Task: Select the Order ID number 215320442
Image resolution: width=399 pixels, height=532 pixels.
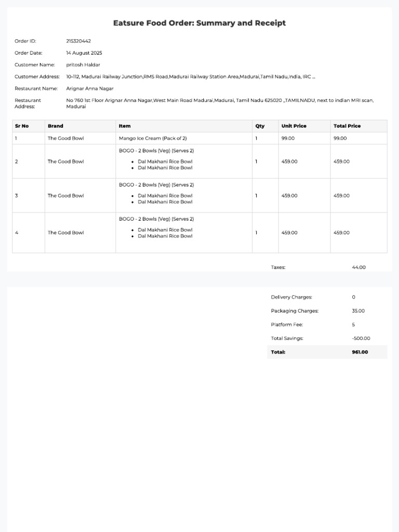Action: pos(78,41)
